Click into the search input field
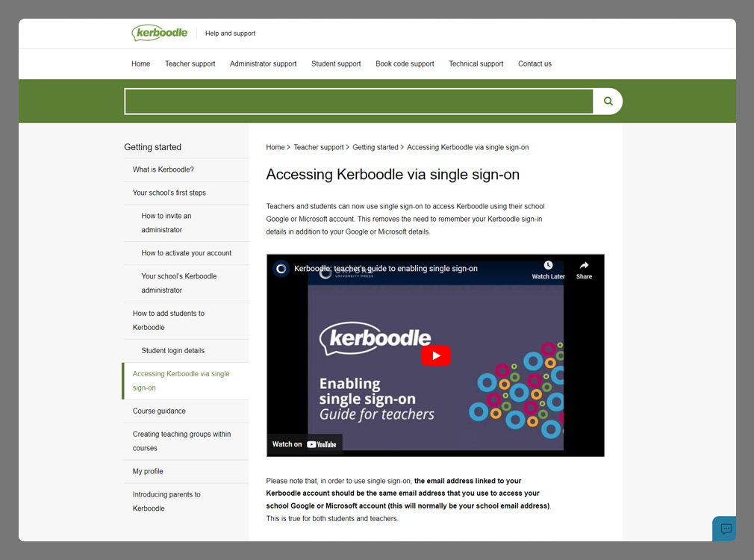754x560 pixels. click(359, 101)
